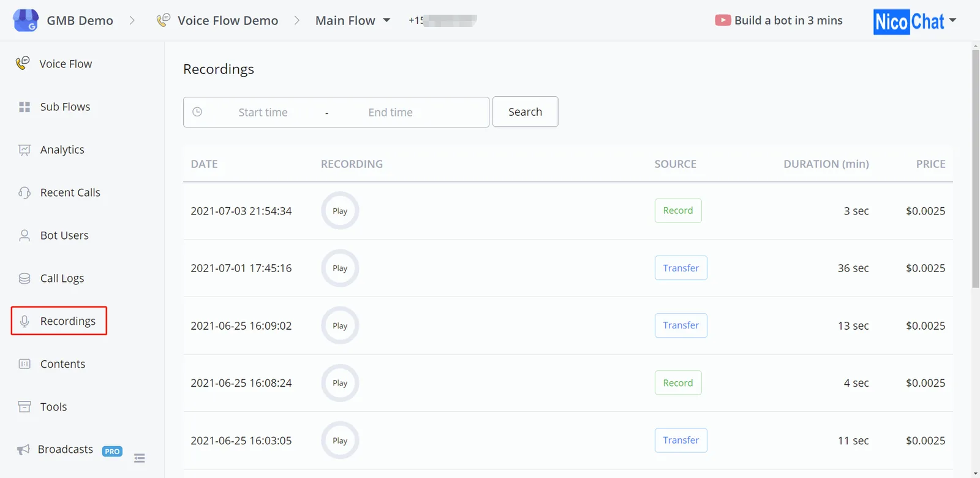Open the Recent Calls menu item
The image size is (980, 478).
(70, 192)
